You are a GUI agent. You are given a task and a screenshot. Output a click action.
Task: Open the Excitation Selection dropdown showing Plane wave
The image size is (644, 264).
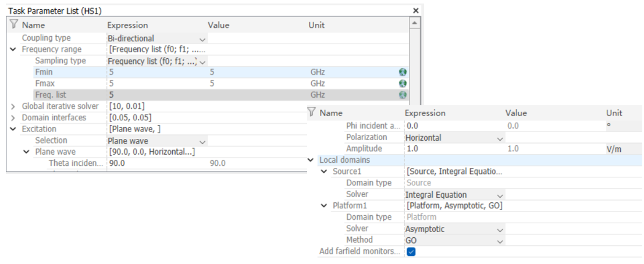click(202, 141)
